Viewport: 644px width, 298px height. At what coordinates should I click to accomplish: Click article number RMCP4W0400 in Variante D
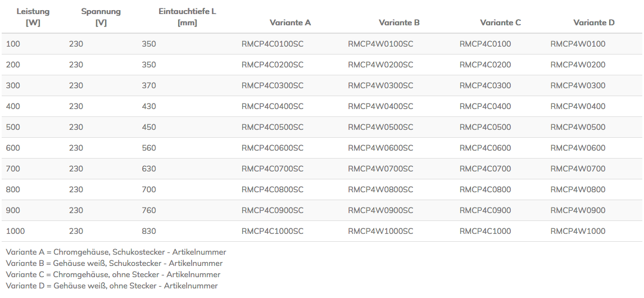pos(578,106)
